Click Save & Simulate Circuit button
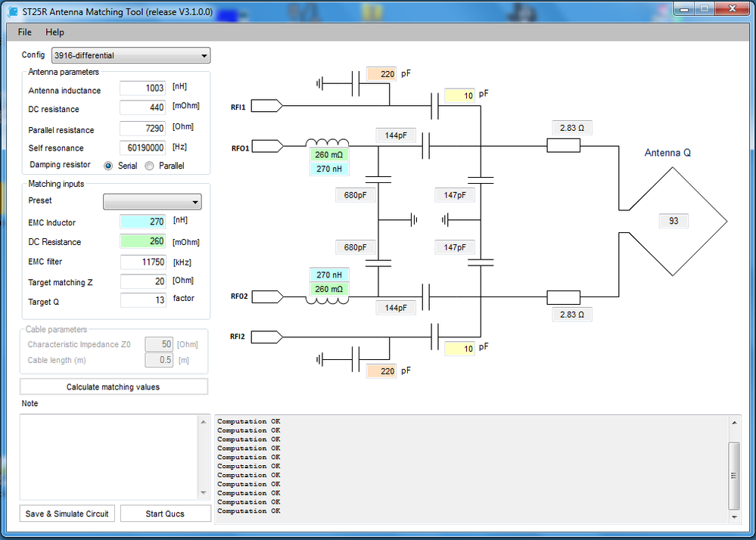 [67, 514]
